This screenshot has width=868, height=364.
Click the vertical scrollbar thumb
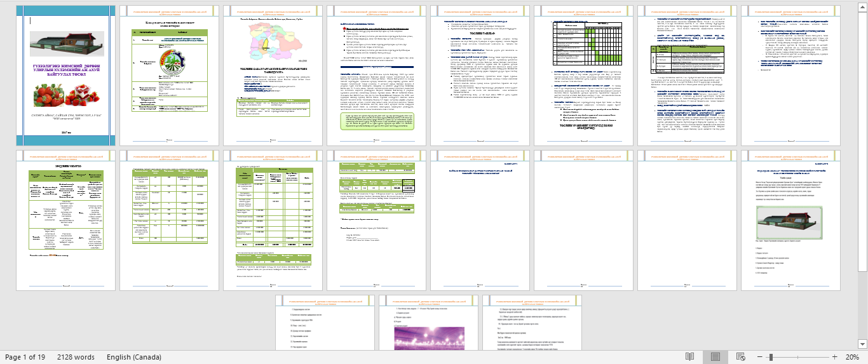(864, 137)
